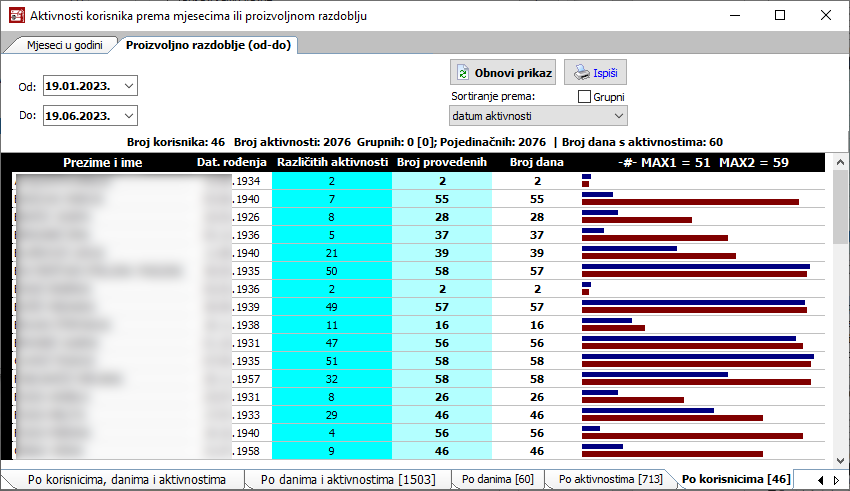Click summary text Broj dana s aktivnostima: 60
Image resolution: width=850 pixels, height=491 pixels.
[642, 142]
